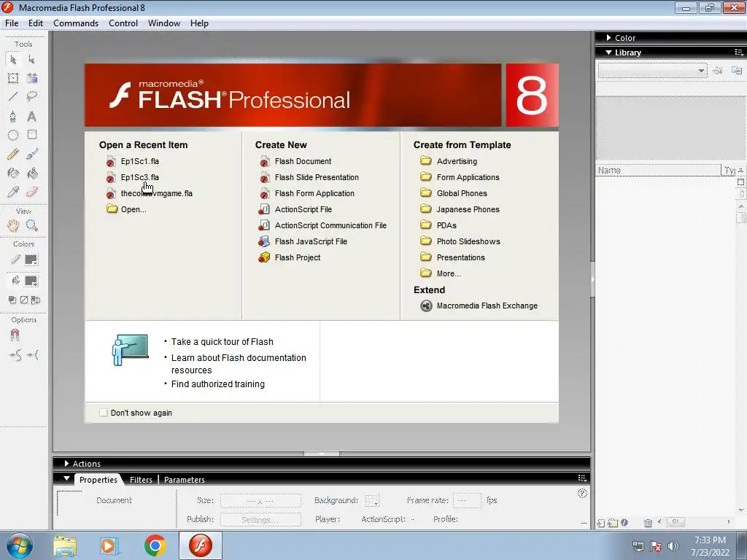Select the Brush tool
This screenshot has height=560, width=747.
pyautogui.click(x=32, y=154)
